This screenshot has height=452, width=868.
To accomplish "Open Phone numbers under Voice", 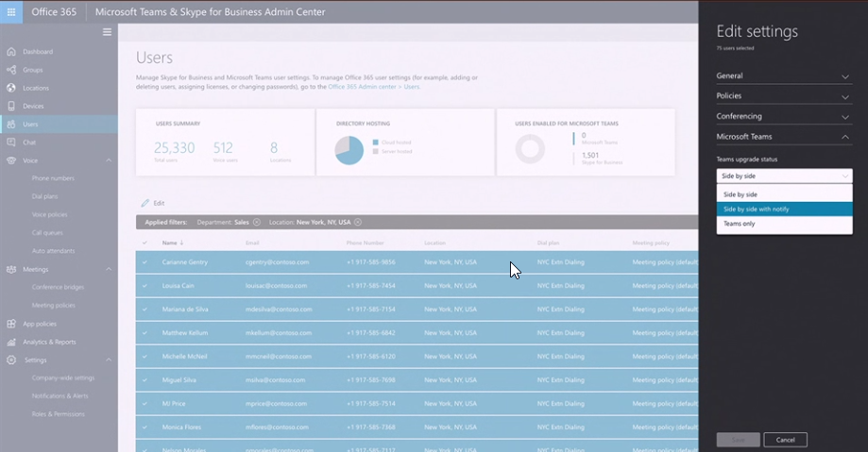I will click(53, 178).
